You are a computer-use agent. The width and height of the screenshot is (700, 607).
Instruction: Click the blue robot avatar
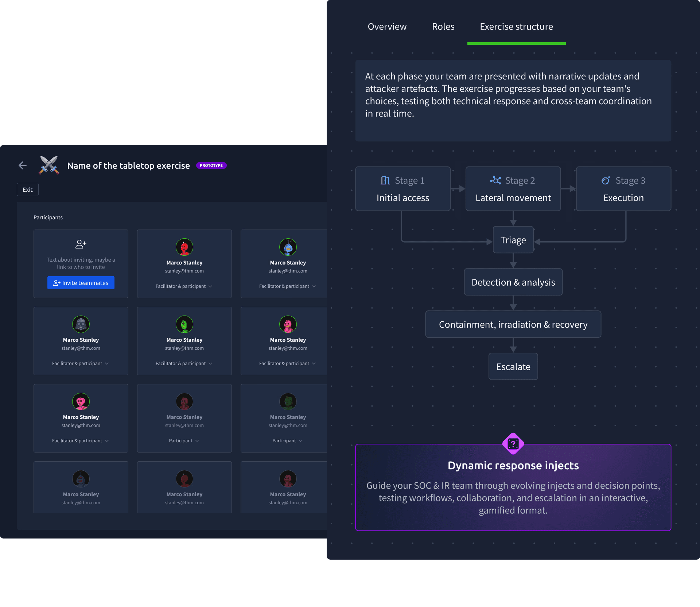[x=288, y=247]
